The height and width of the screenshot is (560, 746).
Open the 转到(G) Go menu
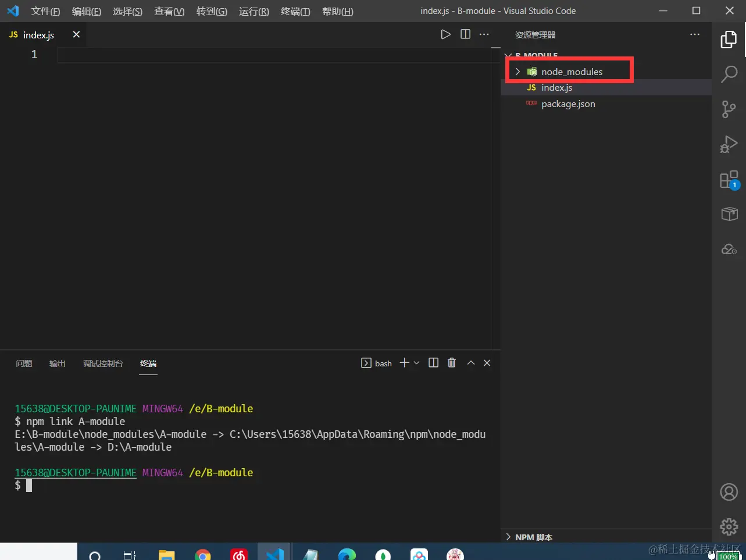click(x=212, y=11)
